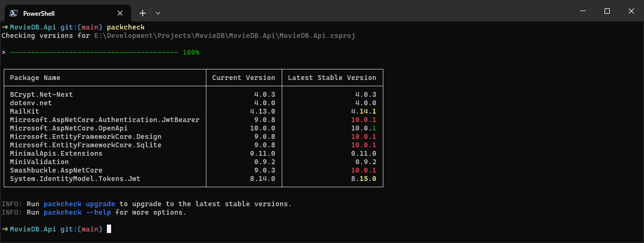Click the blue packcheck --help command
The width and height of the screenshot is (644, 243).
coord(77,212)
